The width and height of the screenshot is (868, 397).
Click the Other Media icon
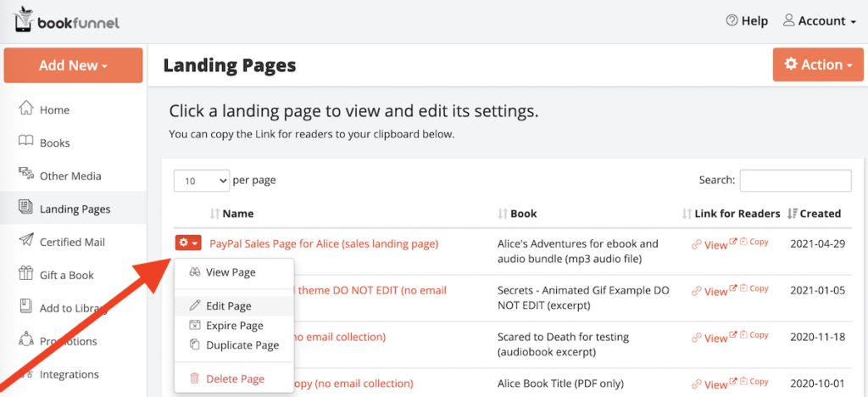pos(26,175)
